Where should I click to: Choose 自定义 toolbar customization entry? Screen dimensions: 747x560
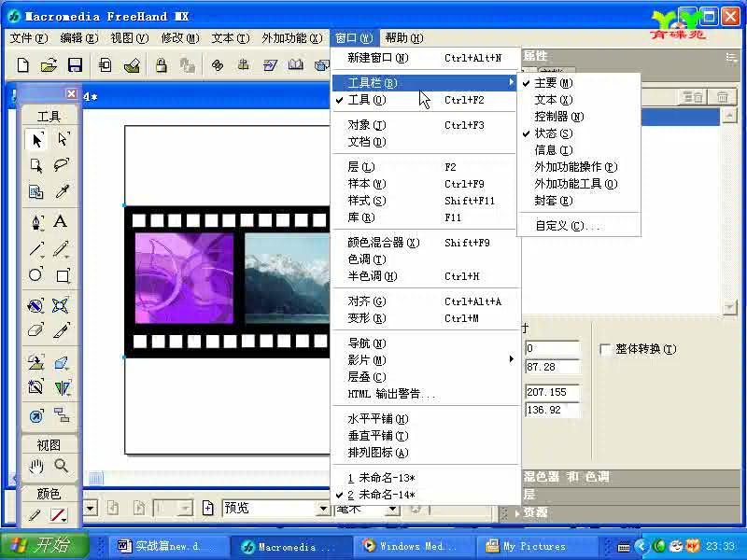[x=579, y=226]
